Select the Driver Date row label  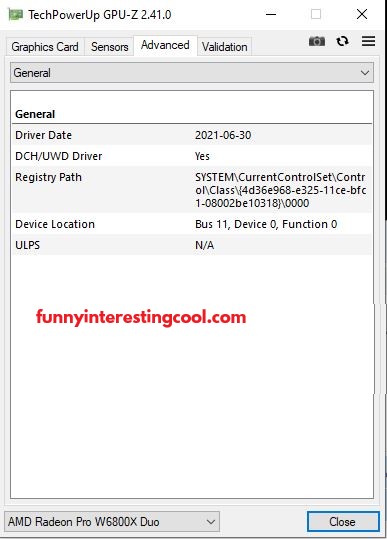point(44,135)
